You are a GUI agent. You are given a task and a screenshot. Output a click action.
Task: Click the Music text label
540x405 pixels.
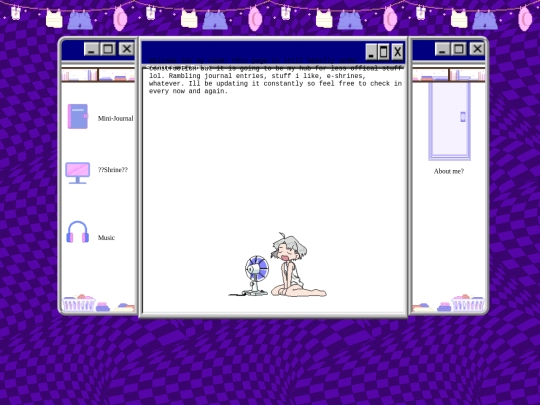tap(106, 238)
